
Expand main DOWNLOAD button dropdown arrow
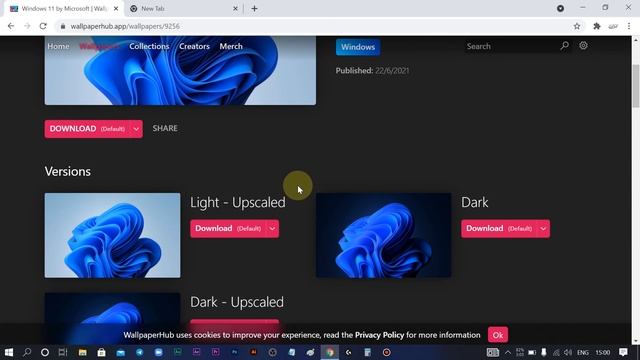[136, 129]
